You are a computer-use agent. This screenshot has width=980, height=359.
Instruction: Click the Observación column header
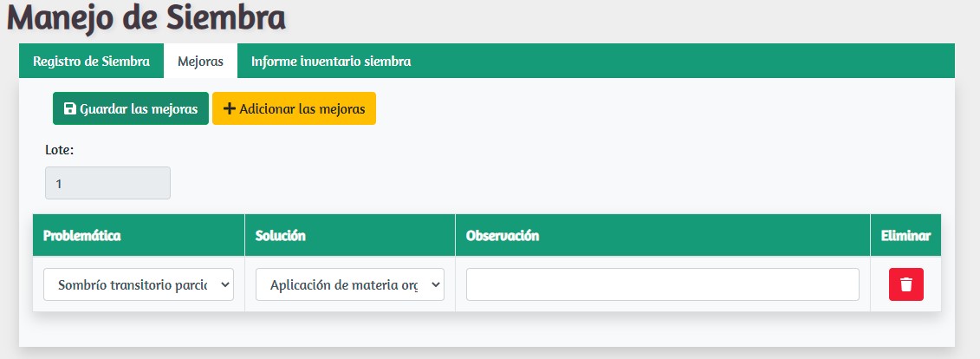click(503, 235)
